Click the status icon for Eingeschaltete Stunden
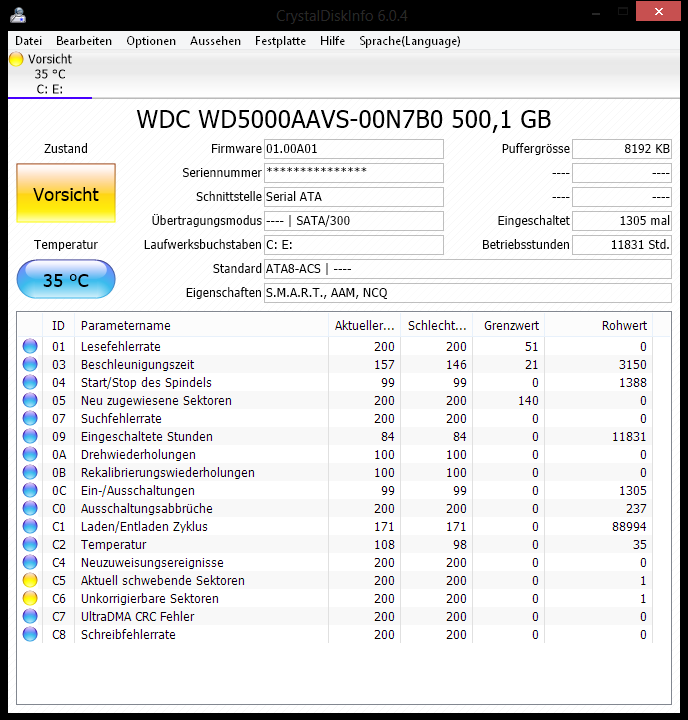This screenshot has height=720, width=688. coord(30,436)
